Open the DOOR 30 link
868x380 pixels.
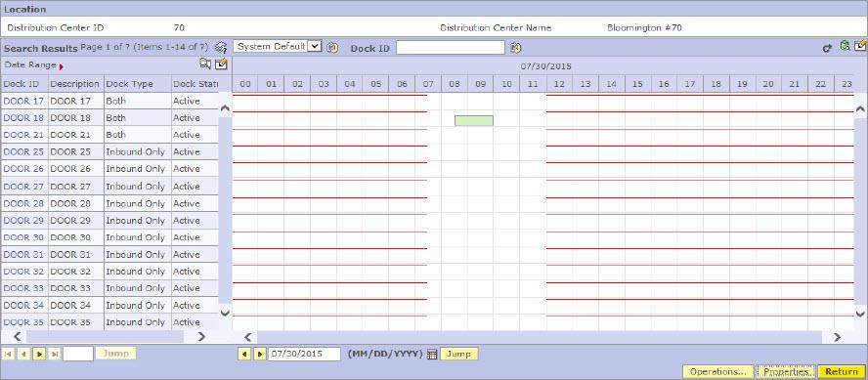tap(23, 237)
